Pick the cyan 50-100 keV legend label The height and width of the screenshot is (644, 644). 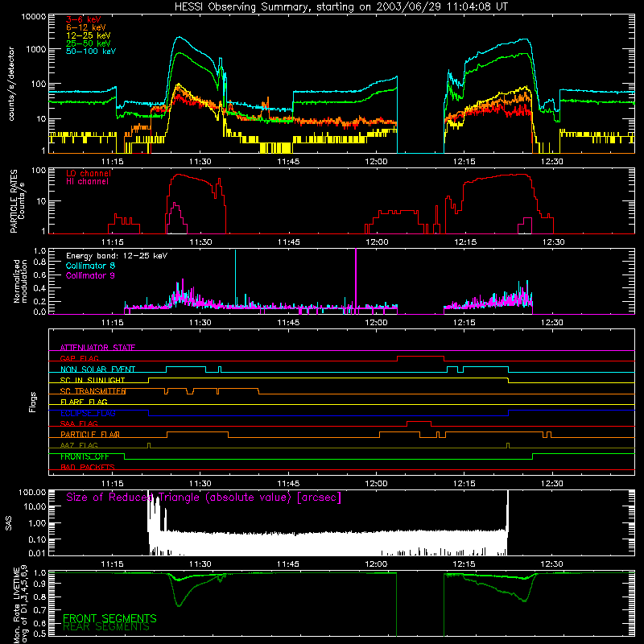pyautogui.click(x=91, y=52)
